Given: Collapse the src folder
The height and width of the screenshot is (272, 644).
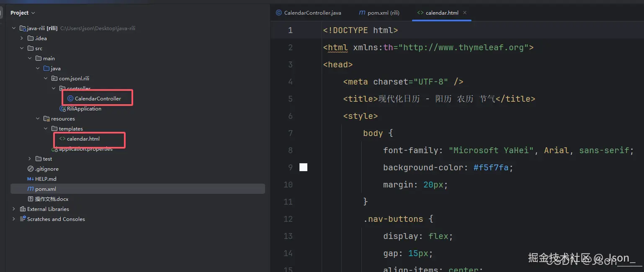Looking at the screenshot, I should 22,48.
